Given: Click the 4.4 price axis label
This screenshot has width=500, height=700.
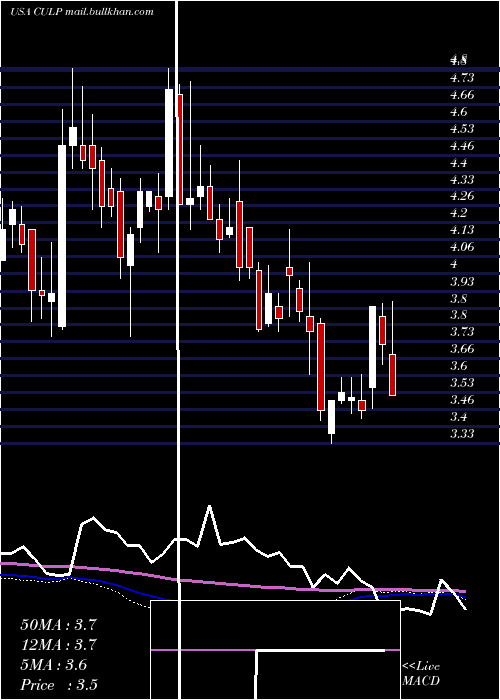Looking at the screenshot, I should click(x=459, y=163).
